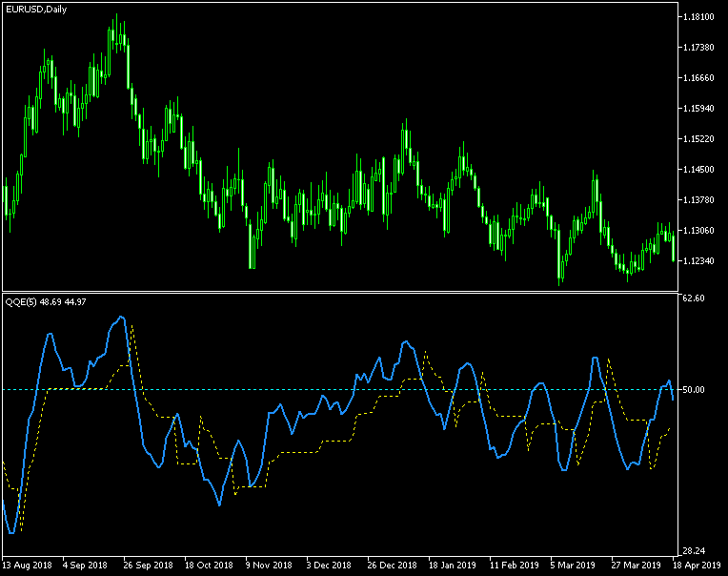
Task: Select the 27 Mar 2019 date marker
Action: point(637,566)
